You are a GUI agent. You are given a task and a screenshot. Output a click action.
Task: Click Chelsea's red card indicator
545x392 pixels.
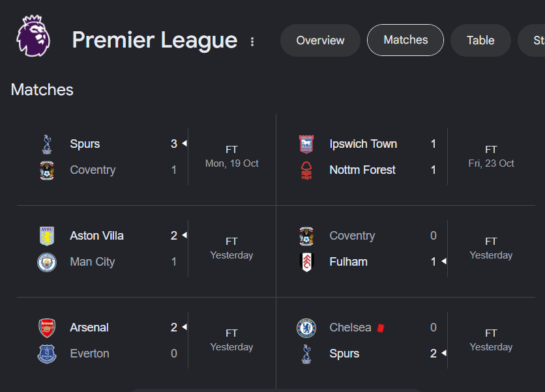coord(381,328)
